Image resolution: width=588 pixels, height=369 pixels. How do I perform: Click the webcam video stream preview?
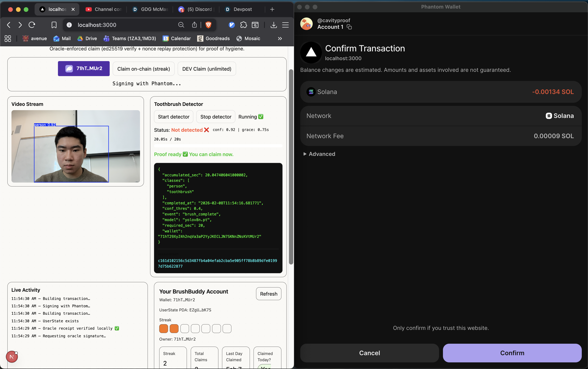click(x=76, y=146)
